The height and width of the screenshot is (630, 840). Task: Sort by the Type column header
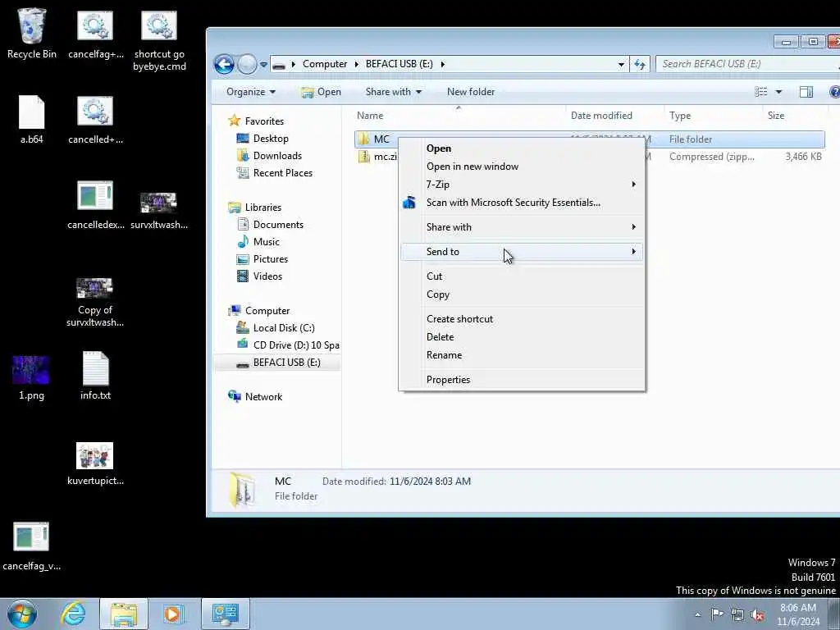point(714,115)
